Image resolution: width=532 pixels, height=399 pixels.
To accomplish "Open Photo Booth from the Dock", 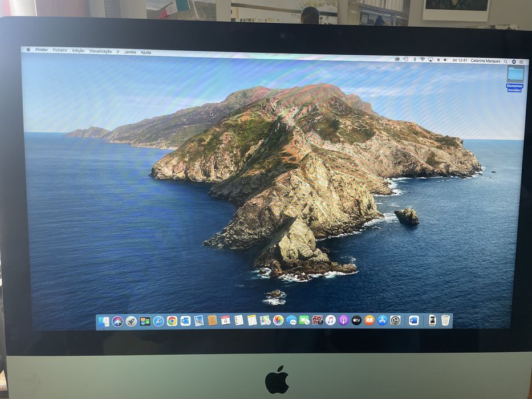I will tap(318, 320).
